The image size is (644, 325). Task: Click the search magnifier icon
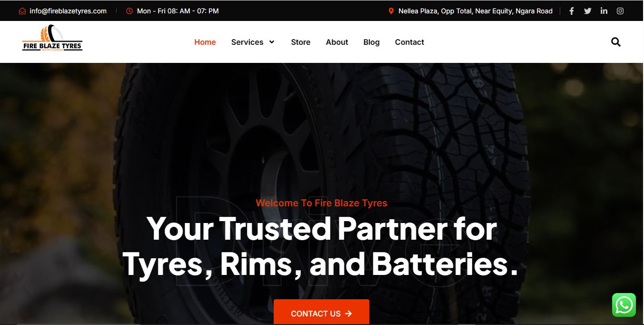[616, 42]
